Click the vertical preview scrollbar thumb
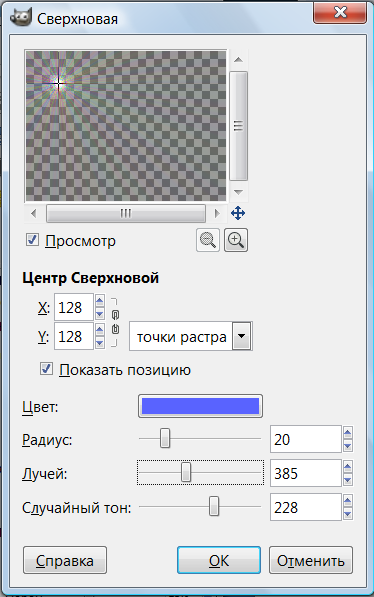 click(239, 126)
